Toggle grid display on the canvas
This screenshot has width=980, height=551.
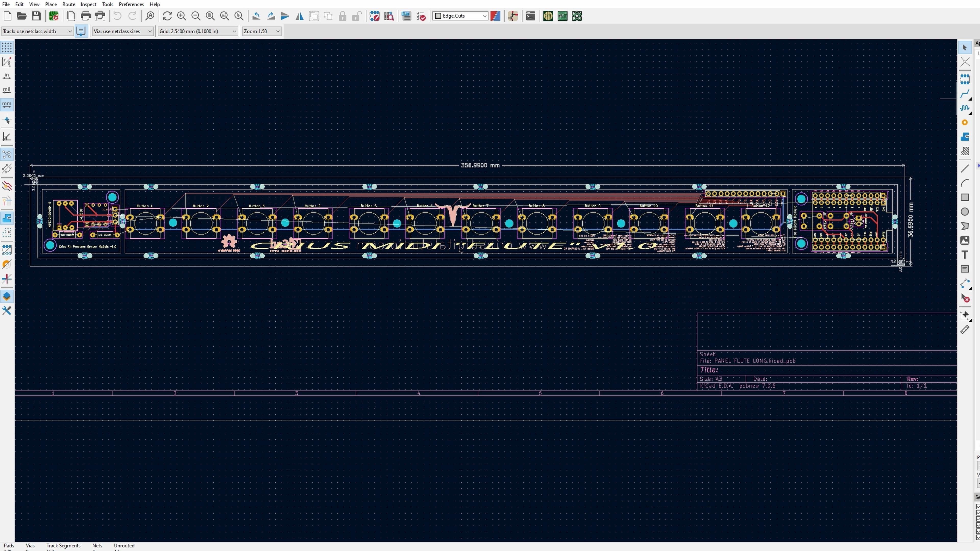click(7, 47)
